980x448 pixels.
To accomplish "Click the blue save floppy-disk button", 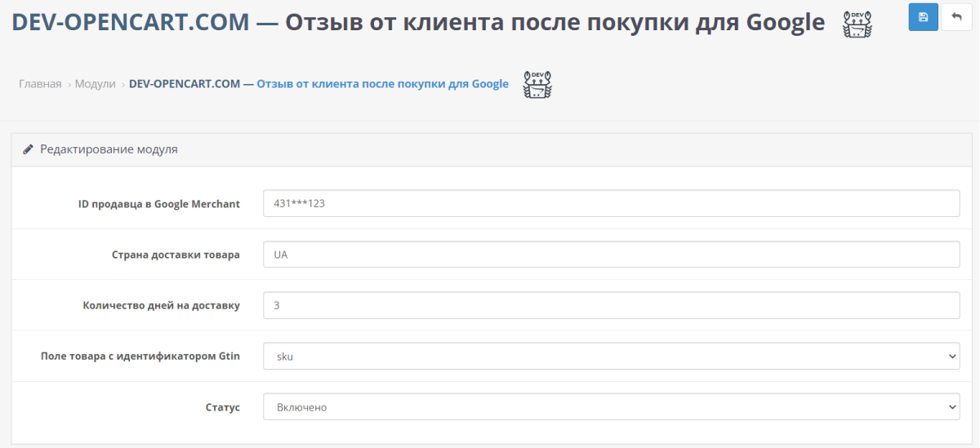I will coord(923,17).
